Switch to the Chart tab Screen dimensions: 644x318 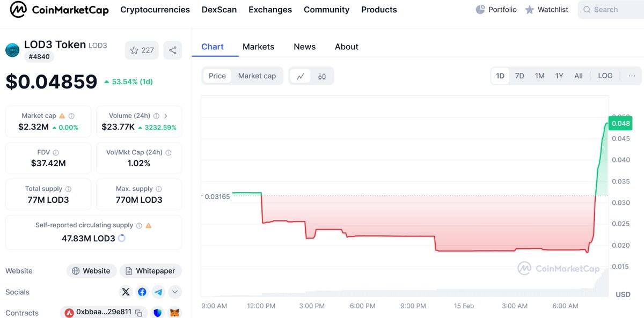pos(213,47)
